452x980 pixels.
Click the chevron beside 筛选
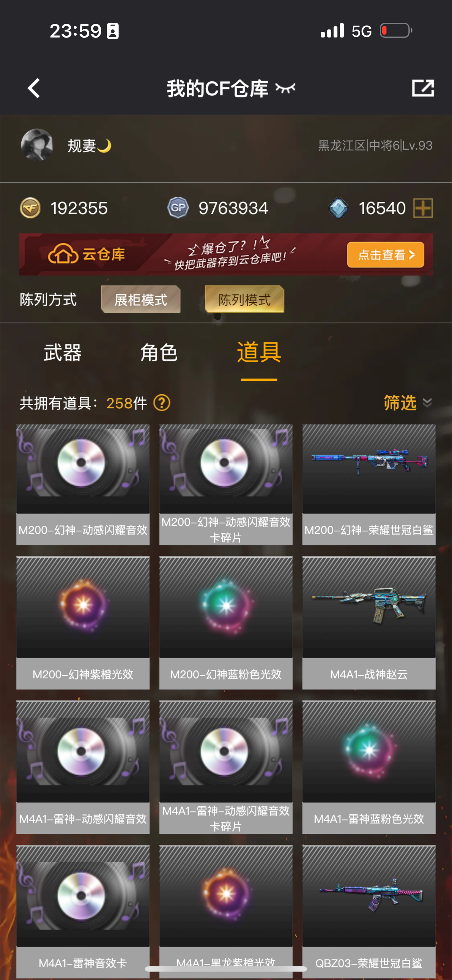[427, 403]
